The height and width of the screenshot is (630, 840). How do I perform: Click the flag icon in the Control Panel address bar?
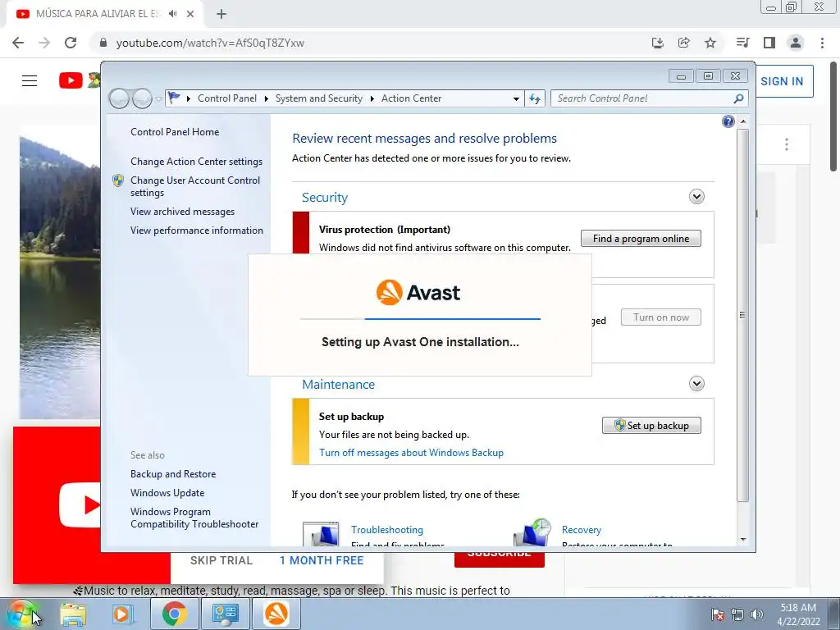click(174, 98)
